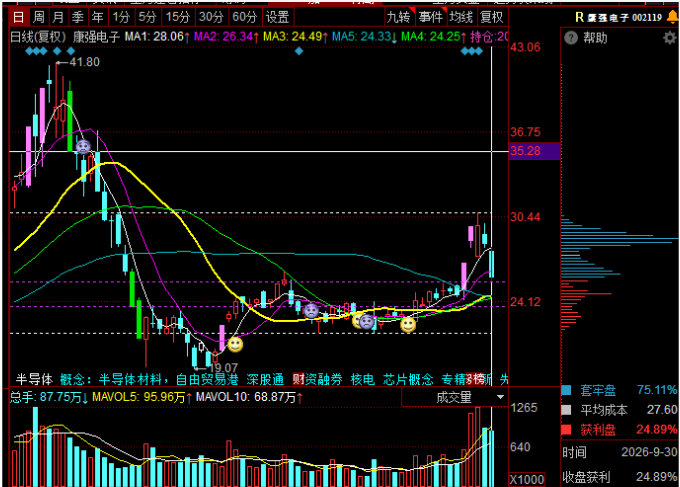Viewport: 680px width, 487px height.
Task: Click the 套牢盘 75.11% value
Action: point(657,390)
